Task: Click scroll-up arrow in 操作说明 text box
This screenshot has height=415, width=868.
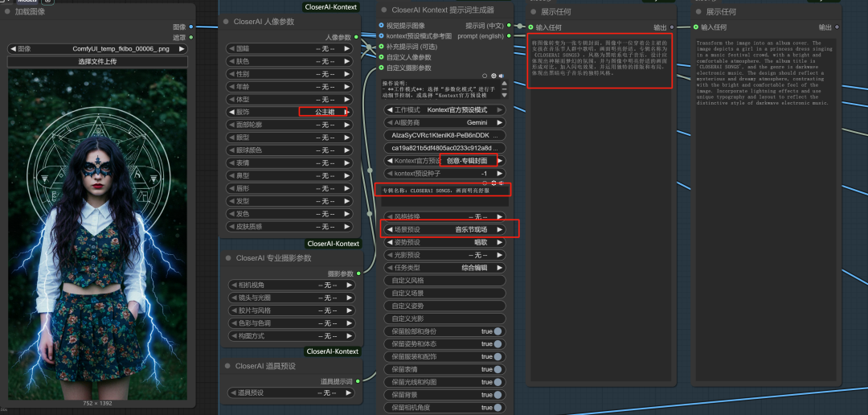Action: 504,83
